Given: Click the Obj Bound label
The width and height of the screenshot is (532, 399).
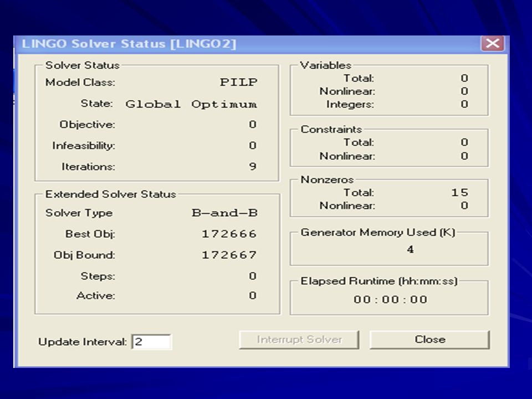Looking at the screenshot, I should pos(84,255).
